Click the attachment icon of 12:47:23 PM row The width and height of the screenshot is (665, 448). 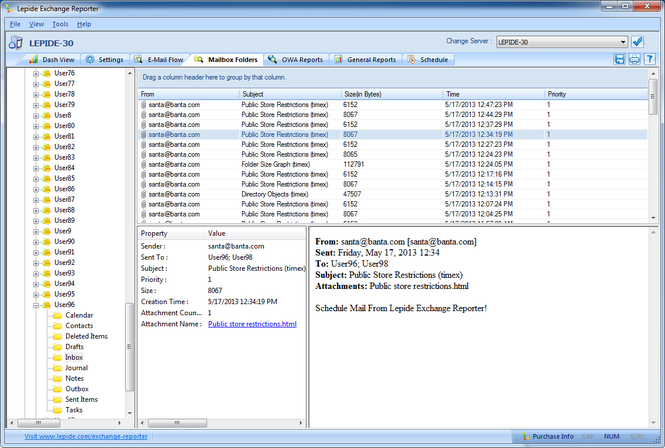(x=143, y=104)
